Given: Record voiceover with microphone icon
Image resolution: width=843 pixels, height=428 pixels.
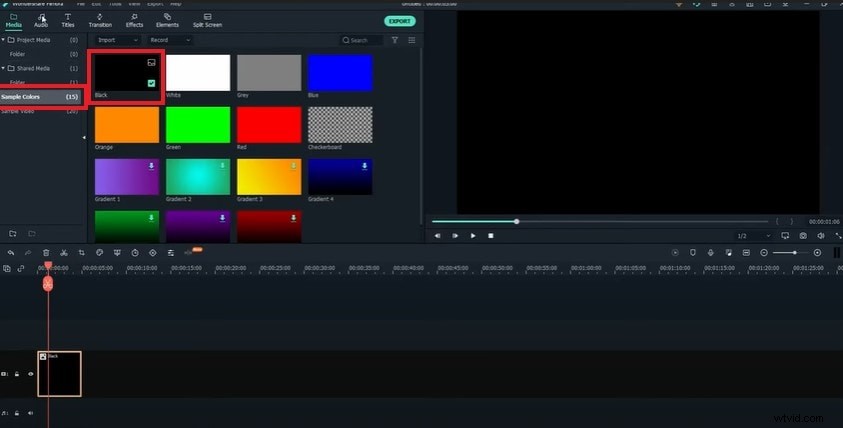Looking at the screenshot, I should (x=711, y=253).
